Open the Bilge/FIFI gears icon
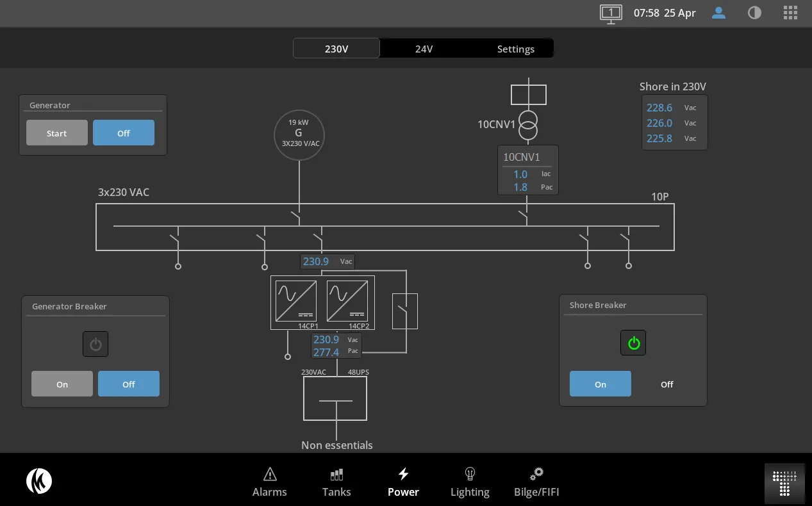The image size is (812, 506). [536, 474]
